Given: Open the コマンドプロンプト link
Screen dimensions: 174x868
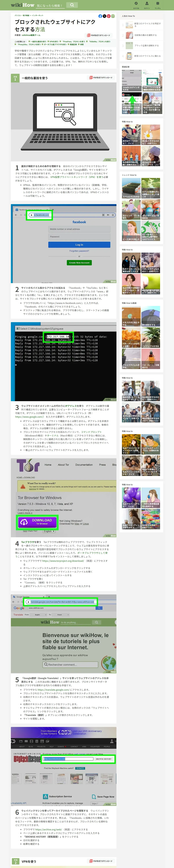Looking at the screenshot, I should click(91, 432).
